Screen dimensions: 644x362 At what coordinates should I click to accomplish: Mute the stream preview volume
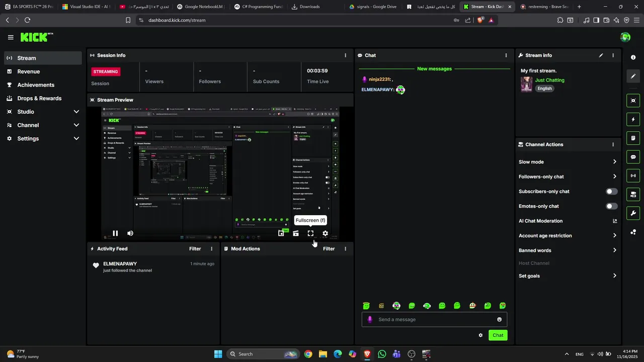[130, 233]
